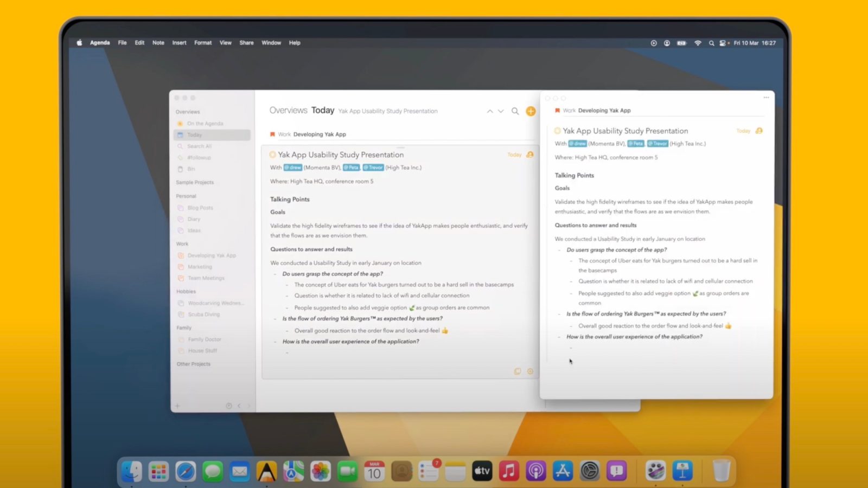
Task: Click the copy icon at note bottom
Action: click(518, 371)
